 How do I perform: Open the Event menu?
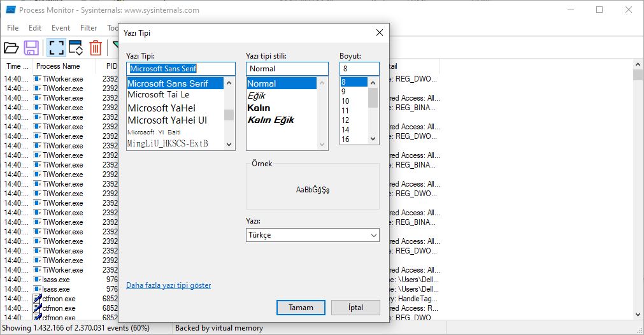point(61,28)
